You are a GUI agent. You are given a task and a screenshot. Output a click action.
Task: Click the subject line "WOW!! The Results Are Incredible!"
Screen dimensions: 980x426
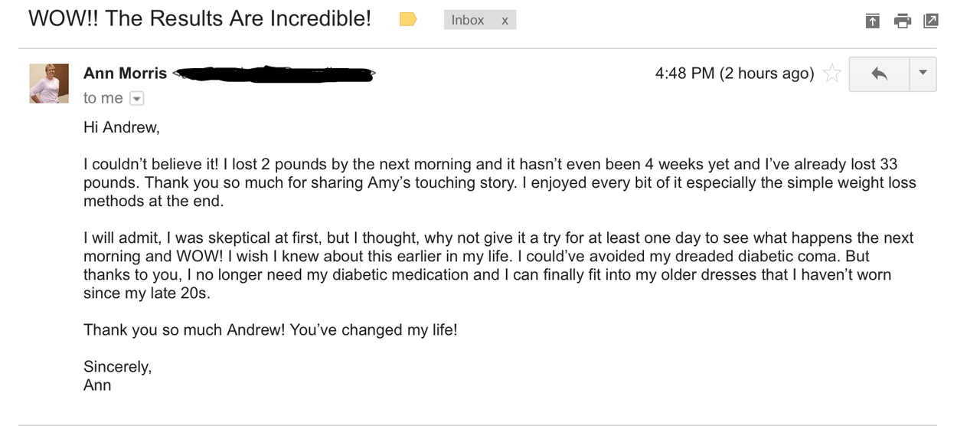coord(200,19)
